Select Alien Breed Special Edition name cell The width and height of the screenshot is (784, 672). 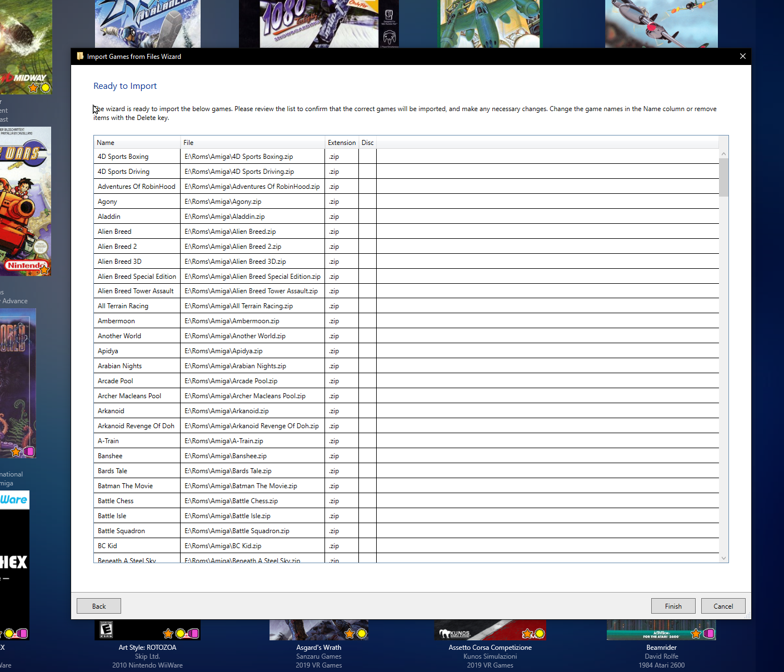[x=137, y=277]
